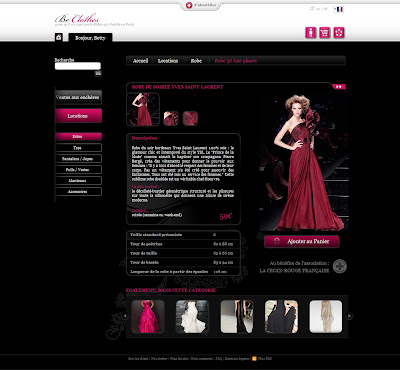Open the pink account person icon
The width and height of the screenshot is (400, 370).
pyautogui.click(x=311, y=33)
